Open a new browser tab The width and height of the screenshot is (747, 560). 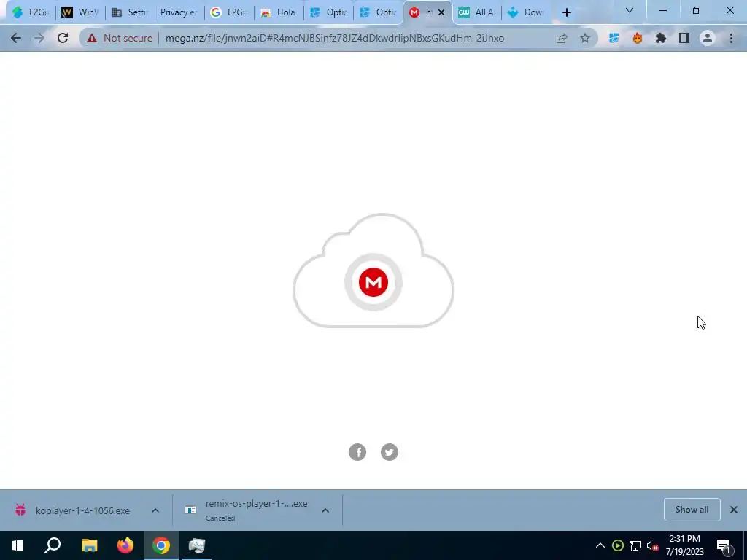click(x=566, y=12)
